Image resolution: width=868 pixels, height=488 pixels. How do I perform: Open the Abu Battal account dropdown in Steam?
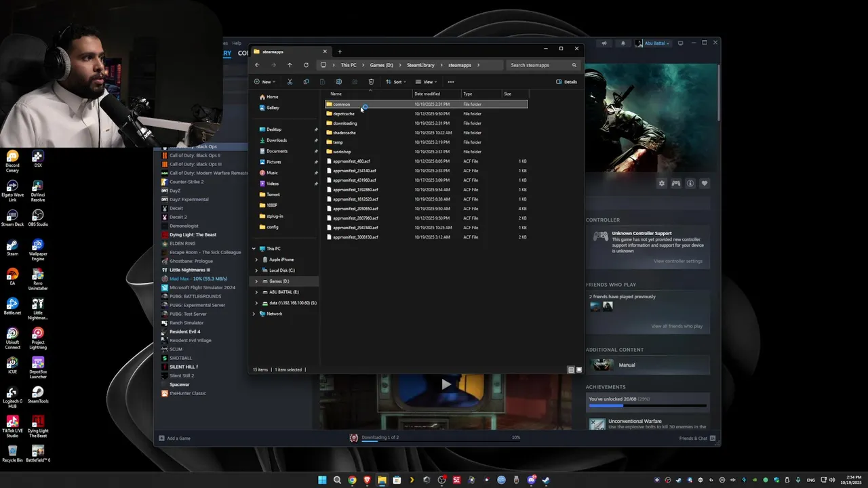tap(653, 43)
